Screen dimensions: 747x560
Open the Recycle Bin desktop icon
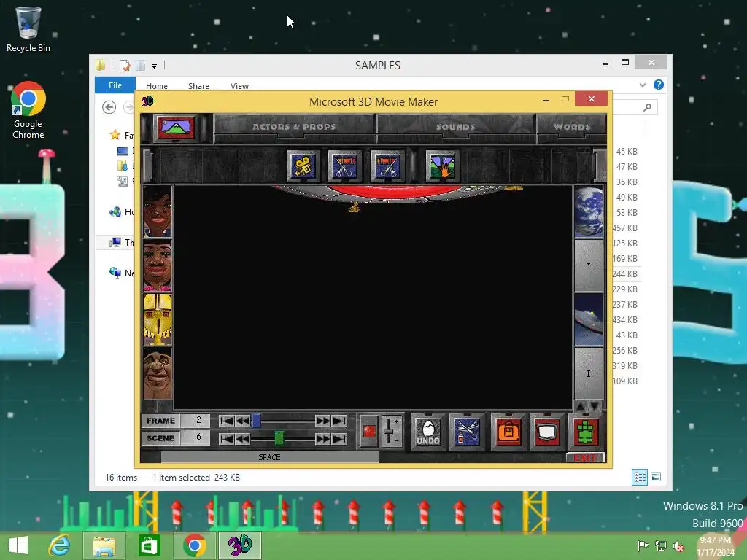tap(28, 29)
